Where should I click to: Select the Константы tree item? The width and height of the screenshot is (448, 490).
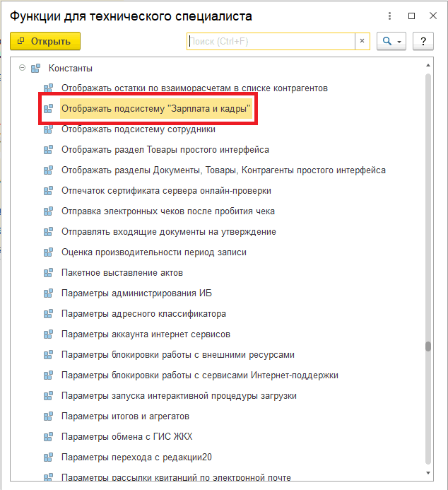coord(71,68)
